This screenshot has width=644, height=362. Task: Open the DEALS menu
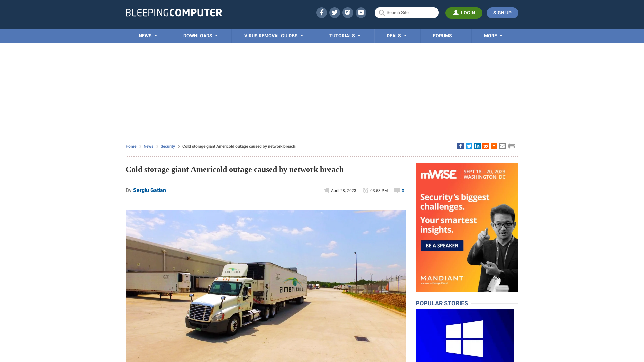tap(396, 35)
